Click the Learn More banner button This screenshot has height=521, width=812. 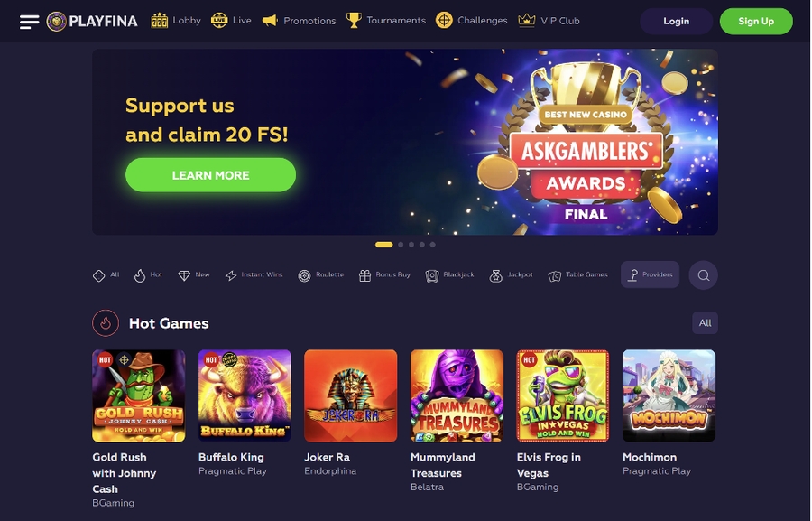coord(211,175)
